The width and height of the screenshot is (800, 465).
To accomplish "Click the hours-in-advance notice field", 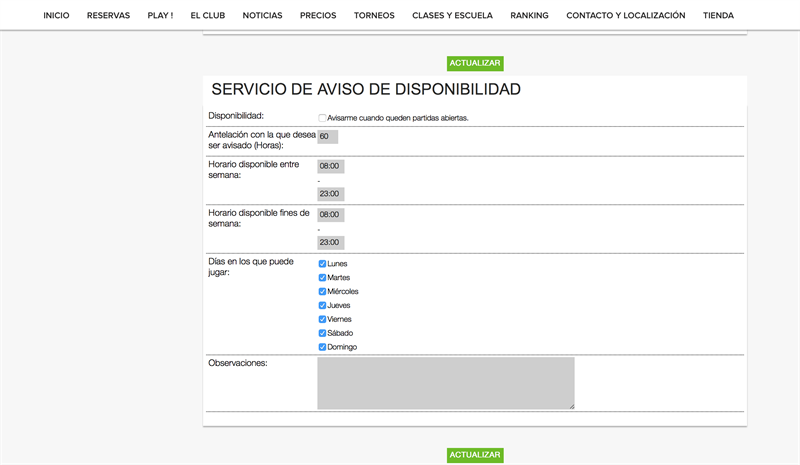I will click(x=327, y=137).
